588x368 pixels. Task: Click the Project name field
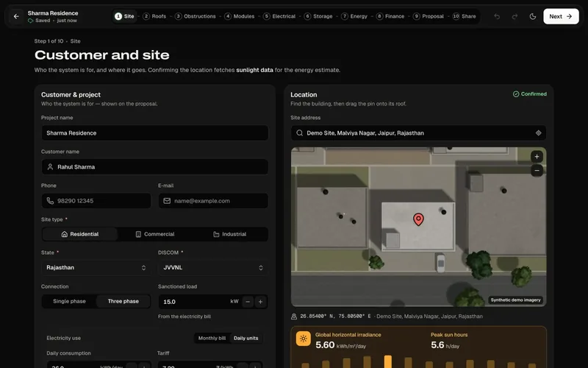click(155, 133)
